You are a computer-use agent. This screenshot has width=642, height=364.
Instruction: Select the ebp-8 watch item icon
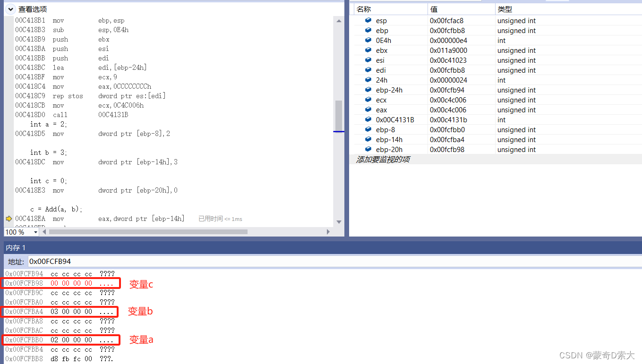[x=368, y=129]
